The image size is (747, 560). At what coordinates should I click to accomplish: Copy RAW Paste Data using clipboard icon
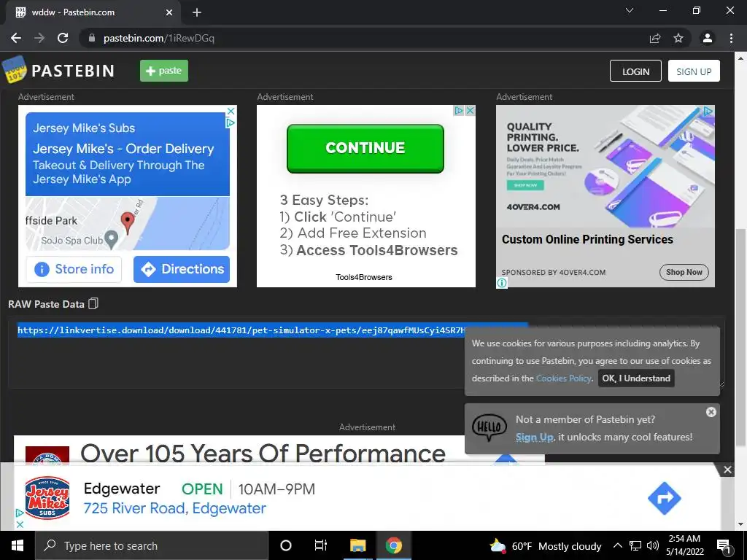93,303
